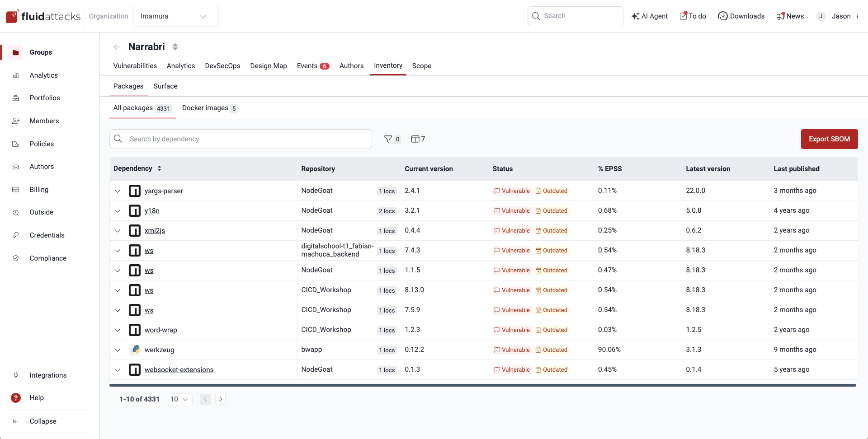Click the Search by dependency field
Viewport: 868px width, 439px height.
coord(241,139)
